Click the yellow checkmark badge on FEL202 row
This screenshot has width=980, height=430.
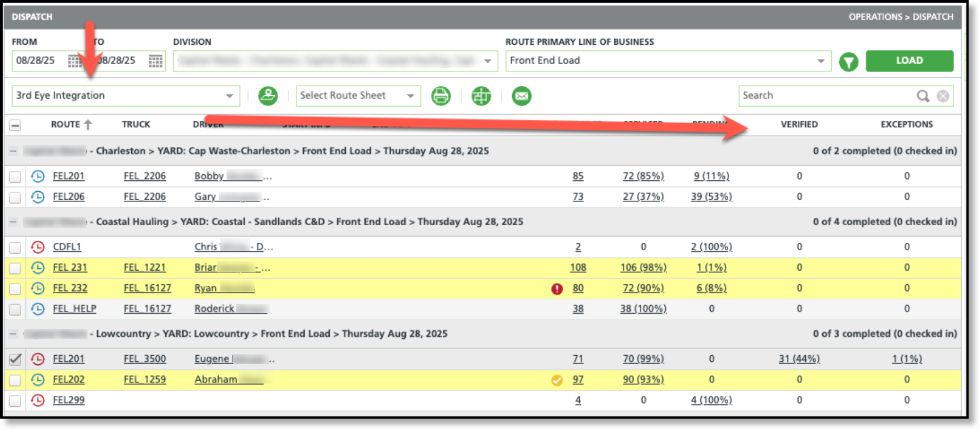click(557, 380)
